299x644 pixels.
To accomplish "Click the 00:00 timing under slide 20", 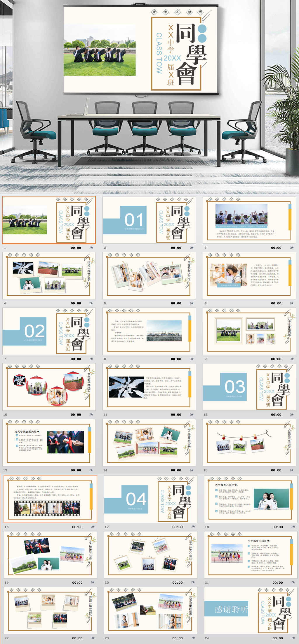I will [178, 582].
